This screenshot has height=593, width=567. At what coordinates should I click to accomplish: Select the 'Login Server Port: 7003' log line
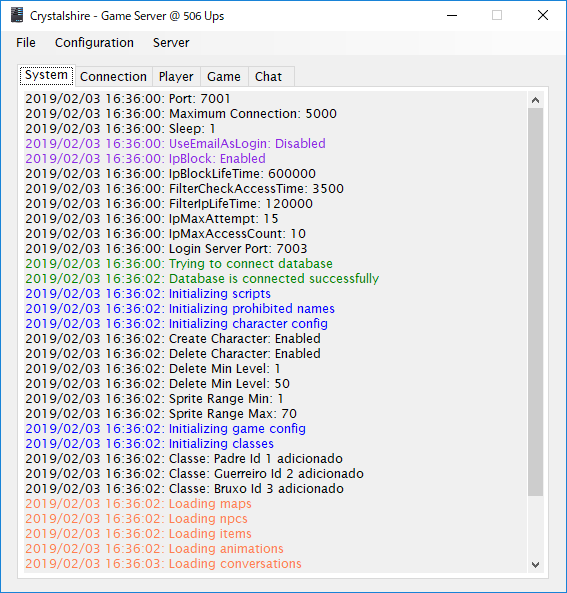click(166, 249)
